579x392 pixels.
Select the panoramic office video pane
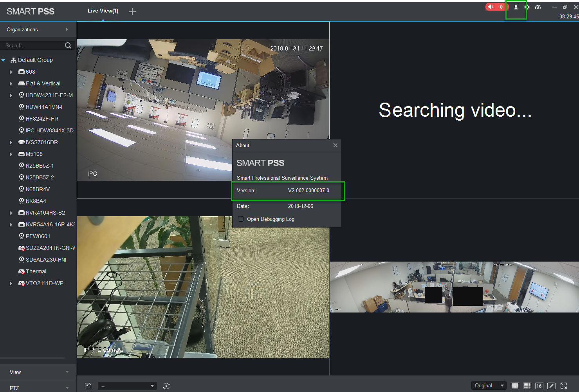[x=454, y=287]
